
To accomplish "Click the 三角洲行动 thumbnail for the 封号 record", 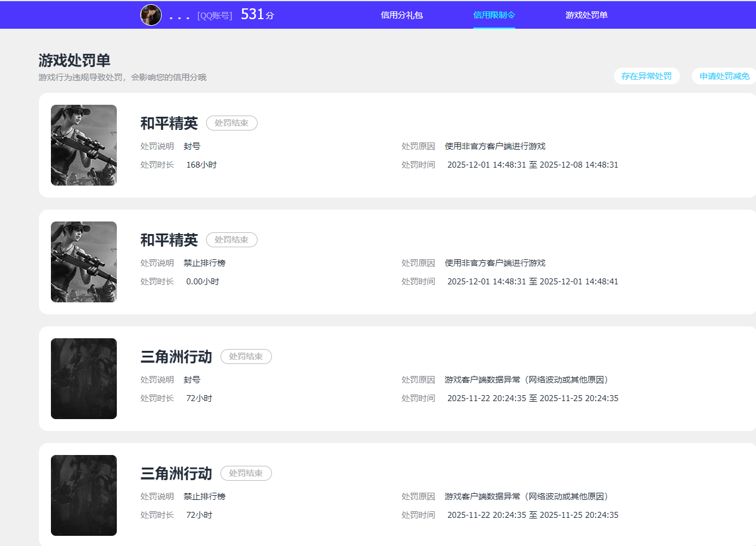I will [84, 378].
